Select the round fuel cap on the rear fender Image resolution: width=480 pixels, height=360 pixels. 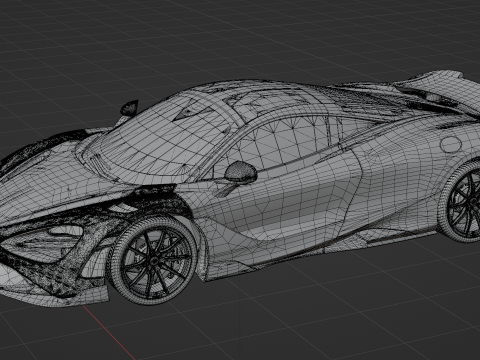coord(450,144)
